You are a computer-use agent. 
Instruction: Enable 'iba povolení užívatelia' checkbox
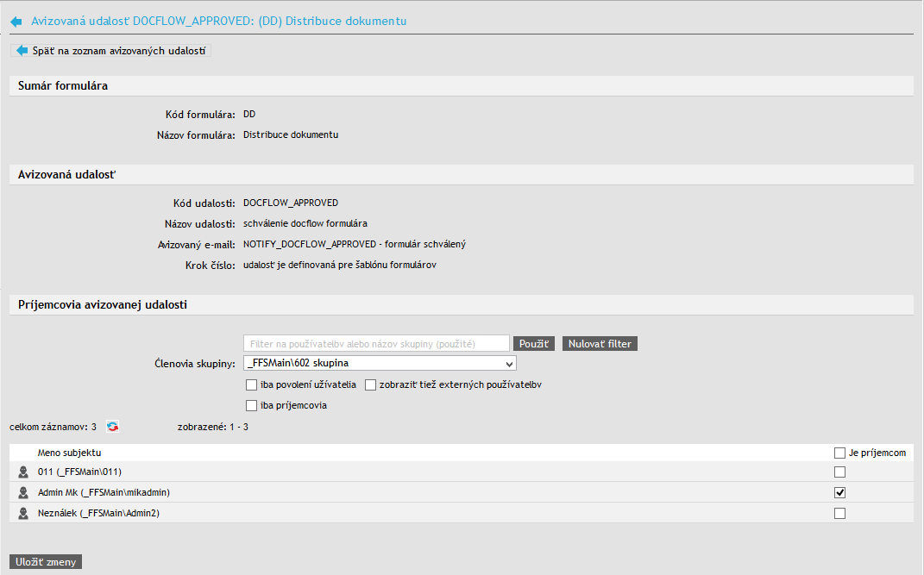pyautogui.click(x=252, y=384)
